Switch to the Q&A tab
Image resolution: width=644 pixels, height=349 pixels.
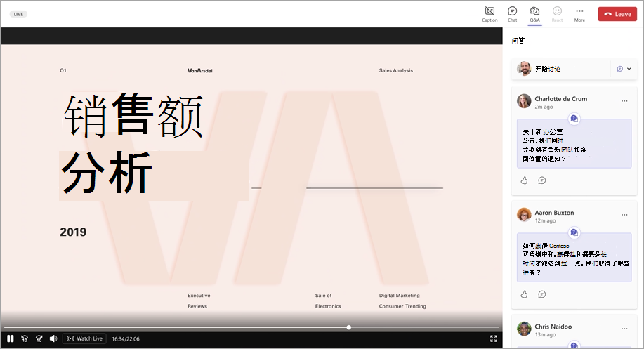point(534,14)
